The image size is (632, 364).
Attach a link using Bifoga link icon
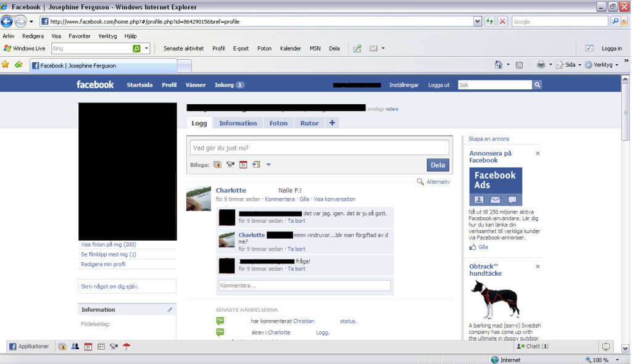coord(256,165)
